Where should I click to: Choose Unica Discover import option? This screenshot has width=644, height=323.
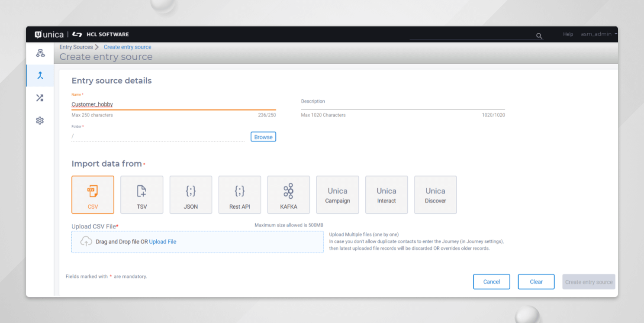point(435,194)
